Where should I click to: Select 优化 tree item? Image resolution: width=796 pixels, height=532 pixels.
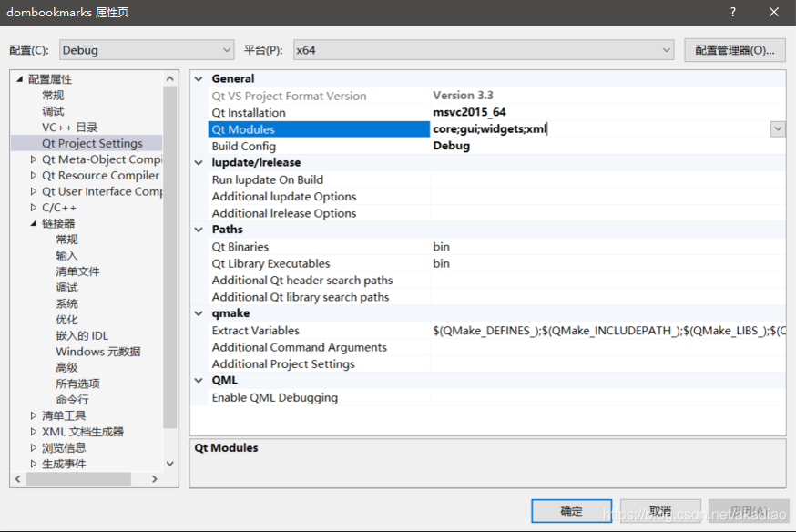[66, 320]
